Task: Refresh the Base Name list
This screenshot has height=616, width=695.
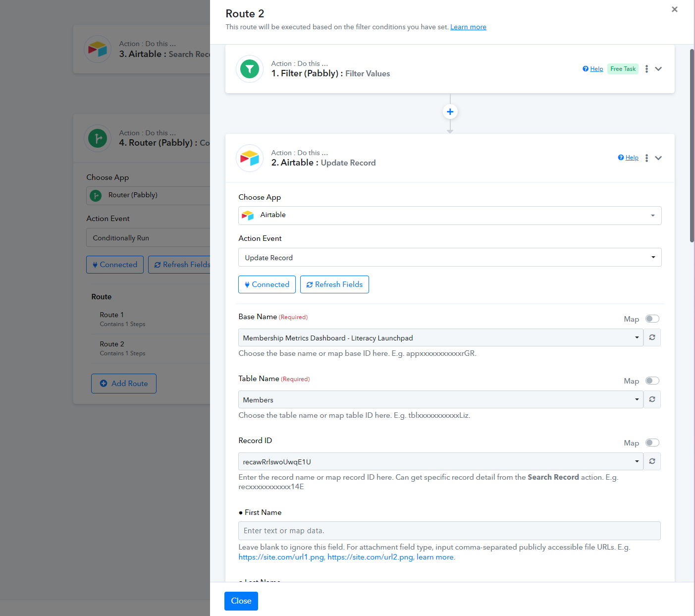Action: (x=652, y=337)
